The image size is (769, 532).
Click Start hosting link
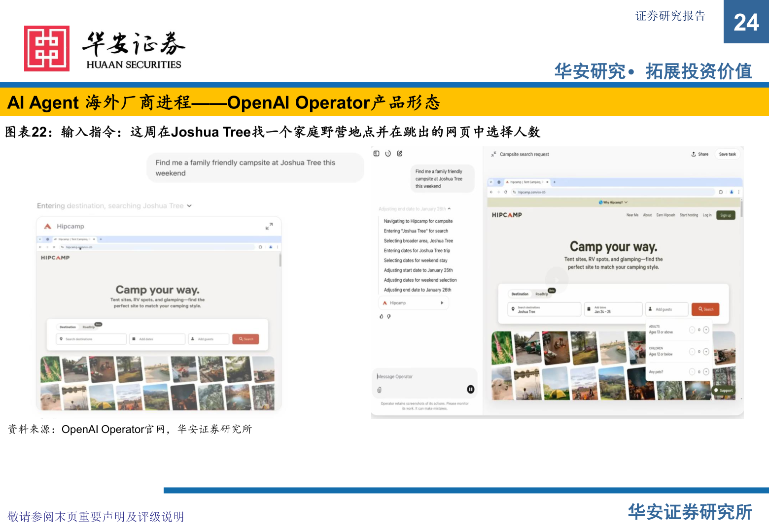[x=689, y=215]
